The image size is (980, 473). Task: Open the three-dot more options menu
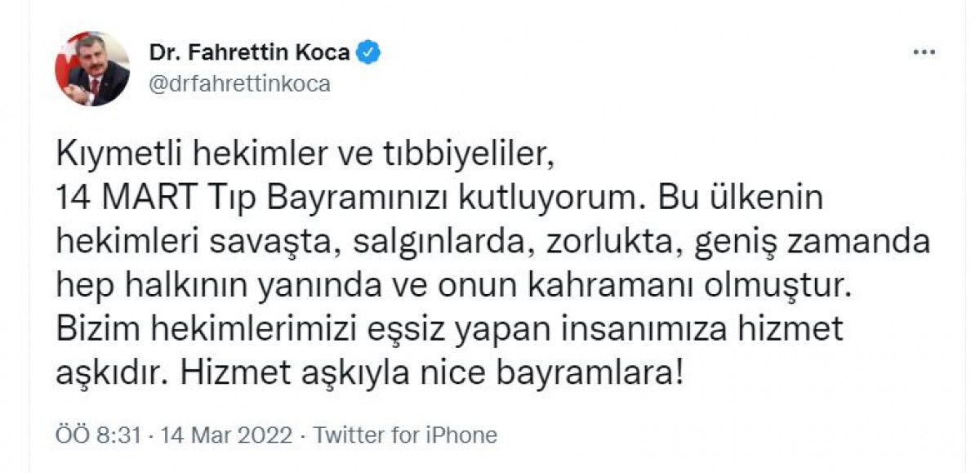(924, 53)
